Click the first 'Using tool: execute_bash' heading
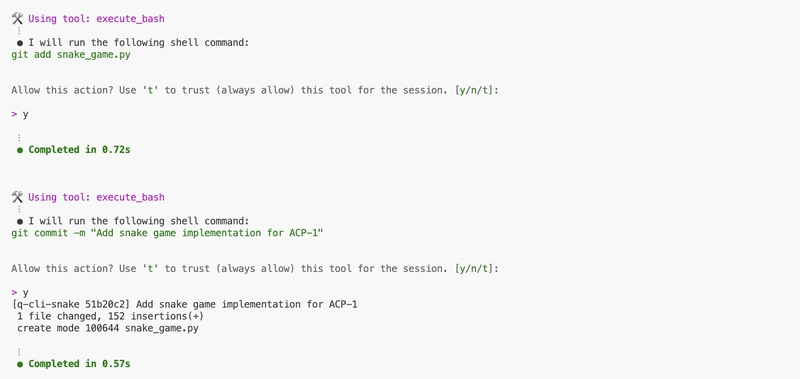Viewport: 800px width, 379px height. click(96, 19)
